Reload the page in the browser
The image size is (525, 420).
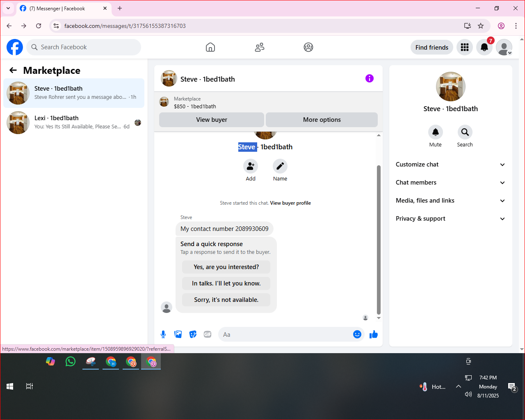coord(39,26)
